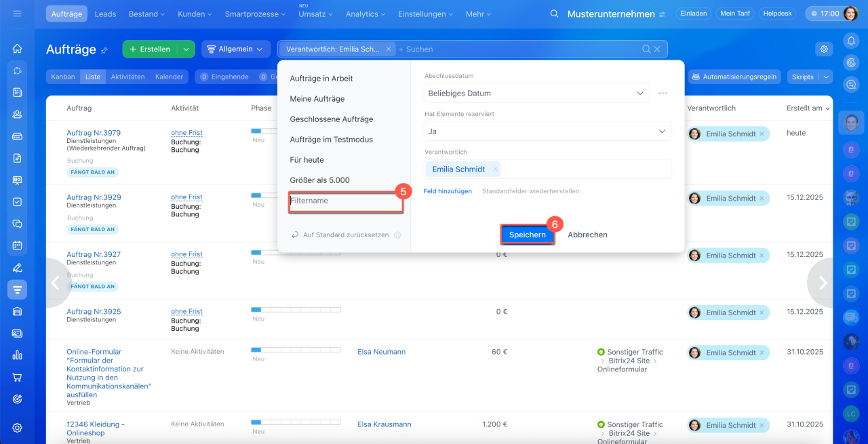Click the Speichern button
This screenshot has width=868, height=444.
pyautogui.click(x=527, y=235)
